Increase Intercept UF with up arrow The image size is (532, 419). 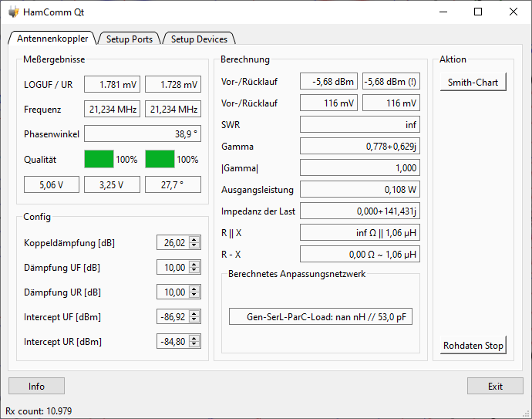(194, 313)
